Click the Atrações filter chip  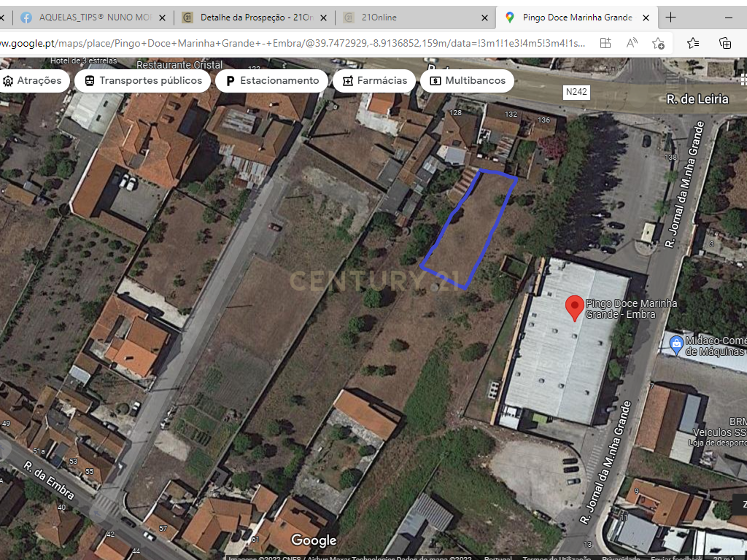[34, 80]
